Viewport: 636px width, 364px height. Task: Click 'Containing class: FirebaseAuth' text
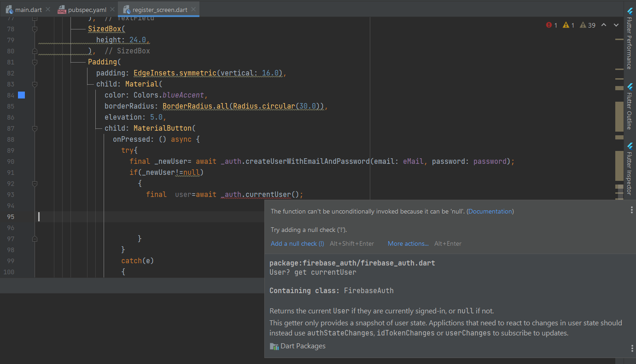332,291
